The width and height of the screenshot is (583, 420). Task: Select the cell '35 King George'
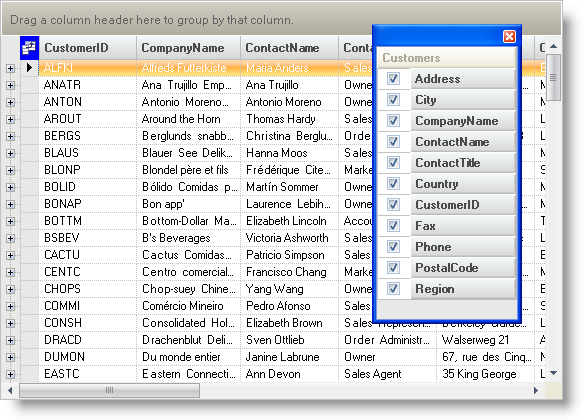(485, 374)
